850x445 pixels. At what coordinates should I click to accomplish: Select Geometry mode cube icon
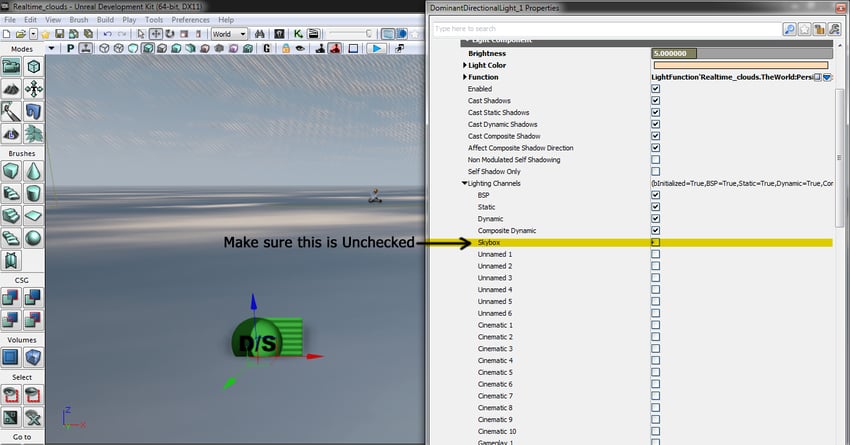(x=34, y=67)
